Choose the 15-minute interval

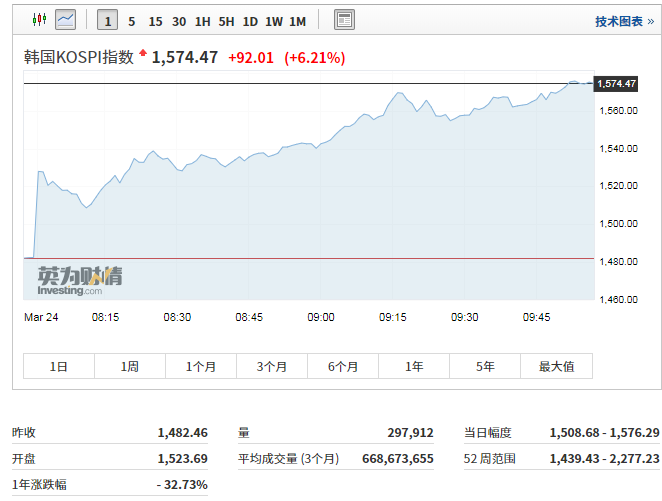[155, 21]
